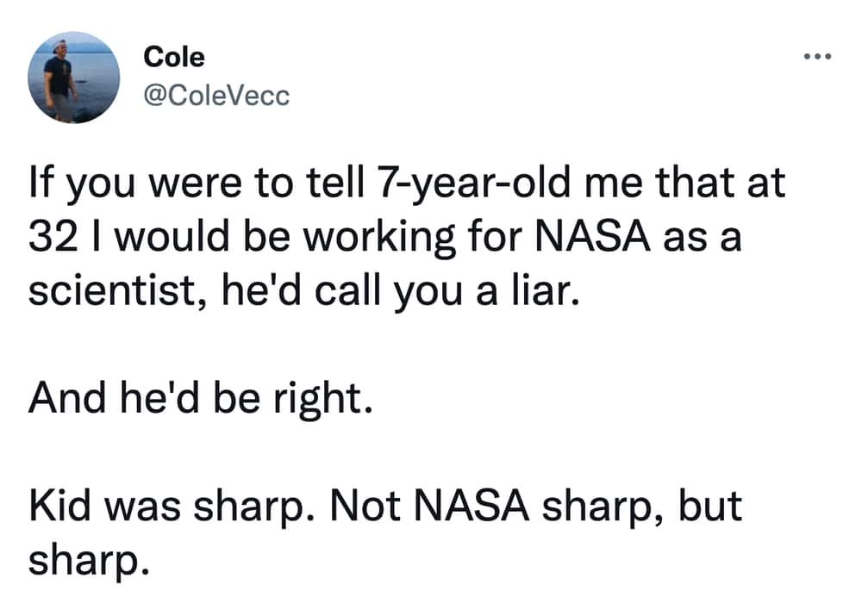Click the line "And he'd be right."
This screenshot has height=616, width=862.
[x=201, y=400]
